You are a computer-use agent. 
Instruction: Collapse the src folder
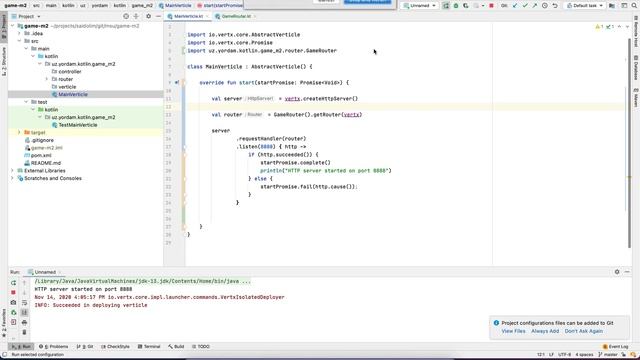click(19, 41)
